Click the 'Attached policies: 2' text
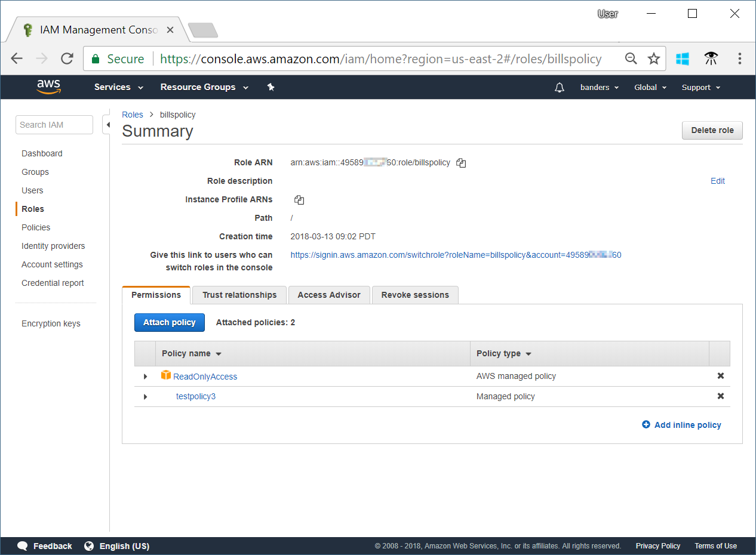Image resolution: width=756 pixels, height=555 pixels. (256, 322)
